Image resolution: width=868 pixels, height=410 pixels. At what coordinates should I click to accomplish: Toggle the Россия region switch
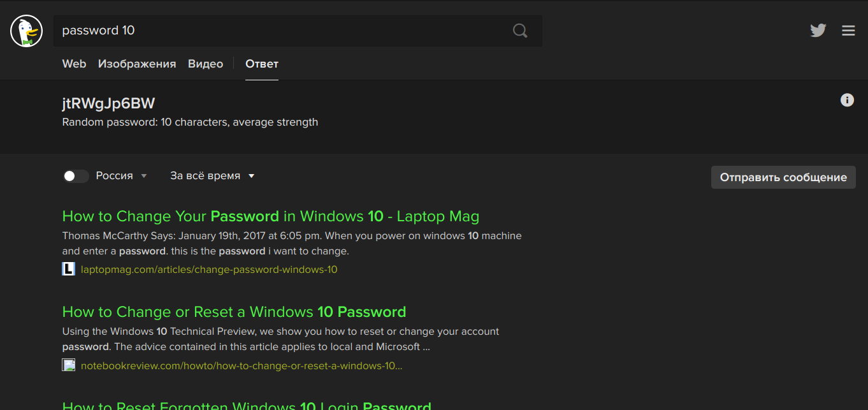coord(76,176)
